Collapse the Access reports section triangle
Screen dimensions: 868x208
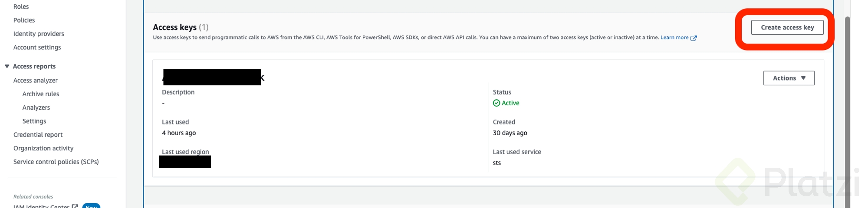pyautogui.click(x=7, y=66)
